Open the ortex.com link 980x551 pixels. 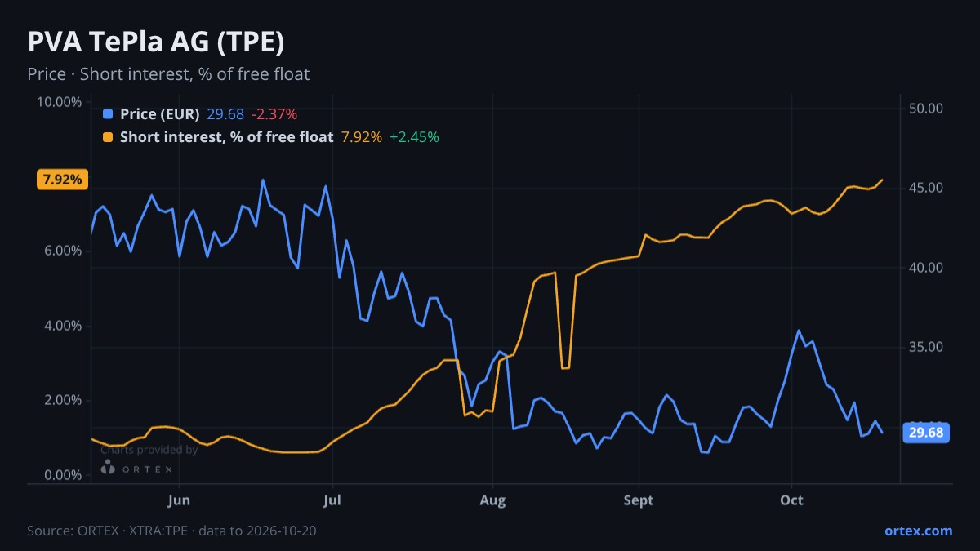pyautogui.click(x=918, y=531)
